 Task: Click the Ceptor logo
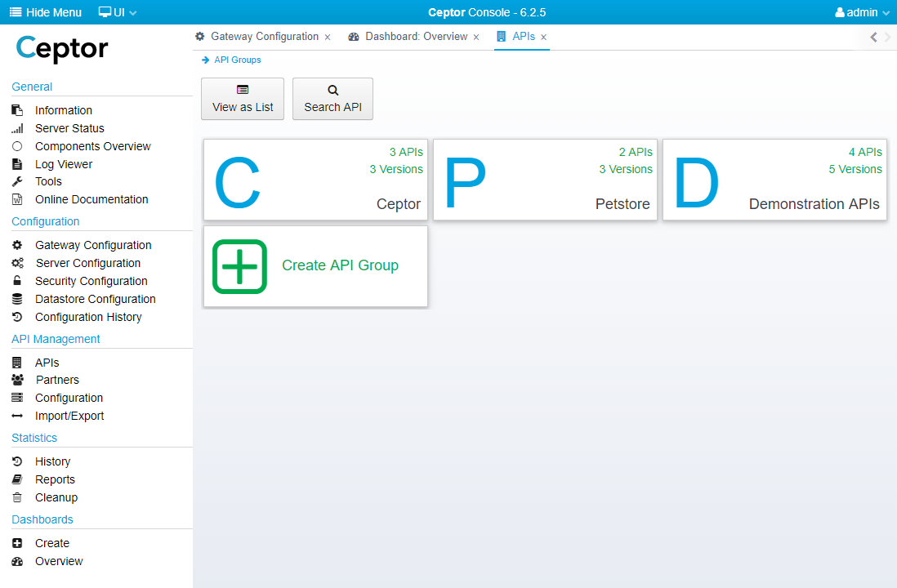(62, 49)
